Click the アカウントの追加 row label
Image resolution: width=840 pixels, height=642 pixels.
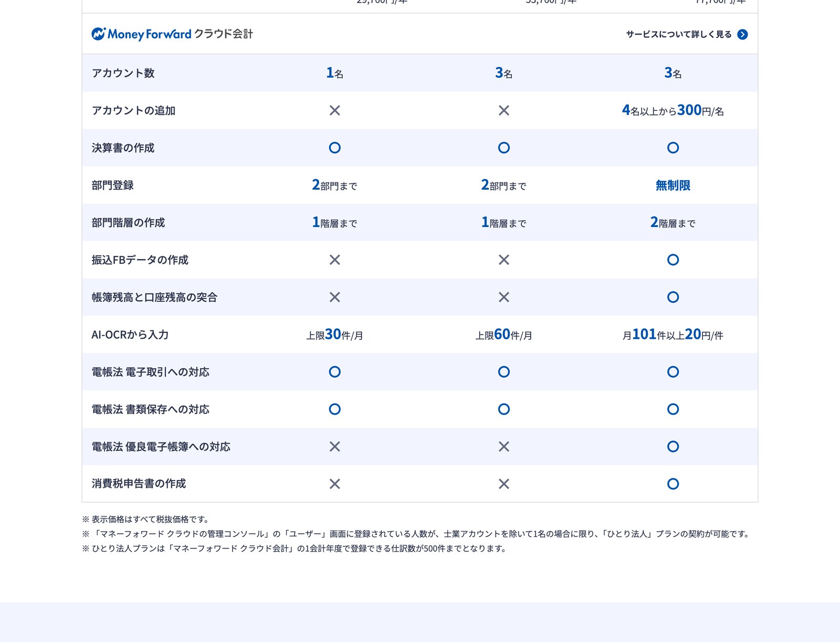[x=133, y=110]
